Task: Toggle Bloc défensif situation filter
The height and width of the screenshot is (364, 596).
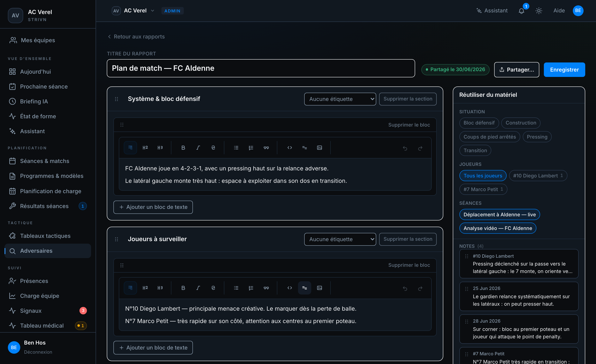Action: [479, 123]
